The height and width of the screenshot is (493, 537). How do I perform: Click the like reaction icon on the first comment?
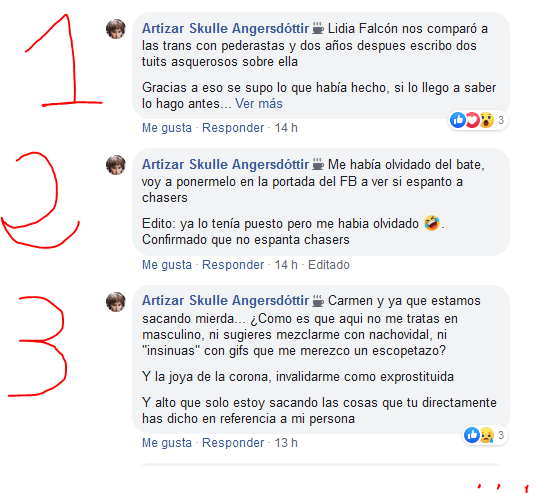tap(458, 120)
